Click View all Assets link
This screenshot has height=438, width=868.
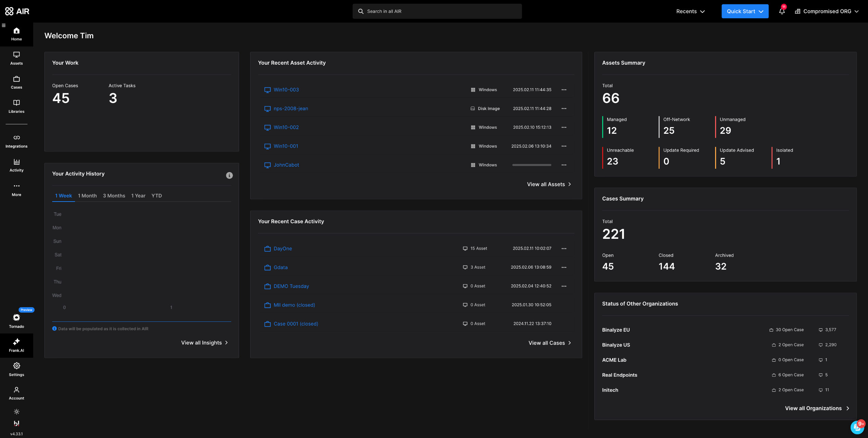[x=549, y=184]
